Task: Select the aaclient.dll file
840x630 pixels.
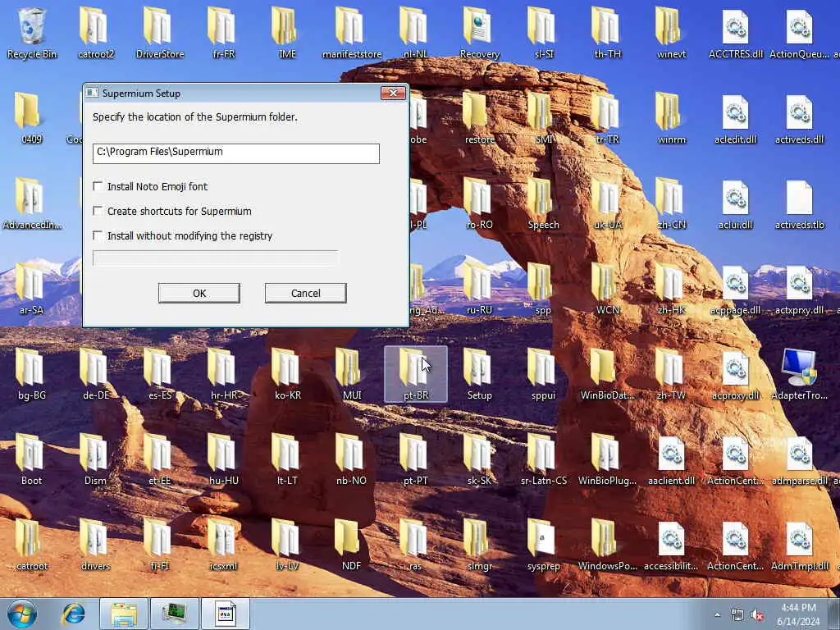Action: coord(671,461)
